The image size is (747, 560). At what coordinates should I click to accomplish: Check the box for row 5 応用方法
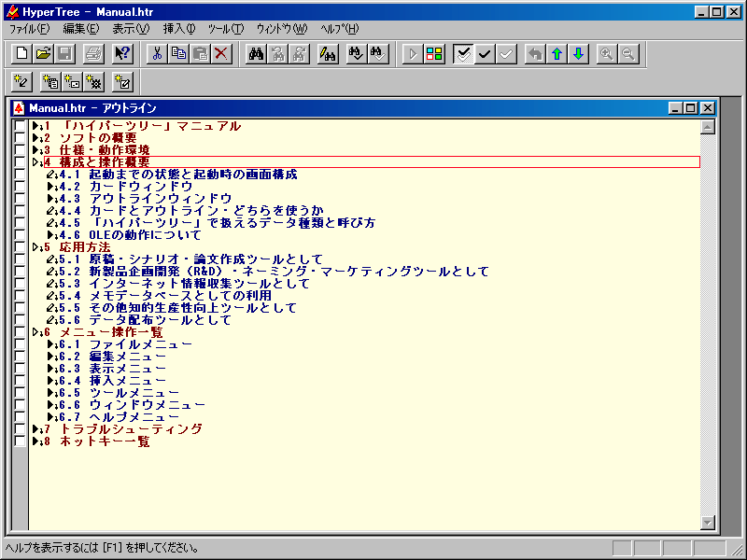click(x=20, y=247)
